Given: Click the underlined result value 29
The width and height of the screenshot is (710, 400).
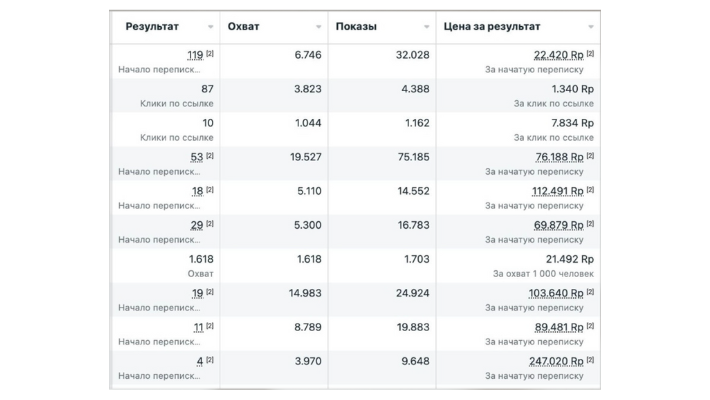Looking at the screenshot, I should [197, 225].
